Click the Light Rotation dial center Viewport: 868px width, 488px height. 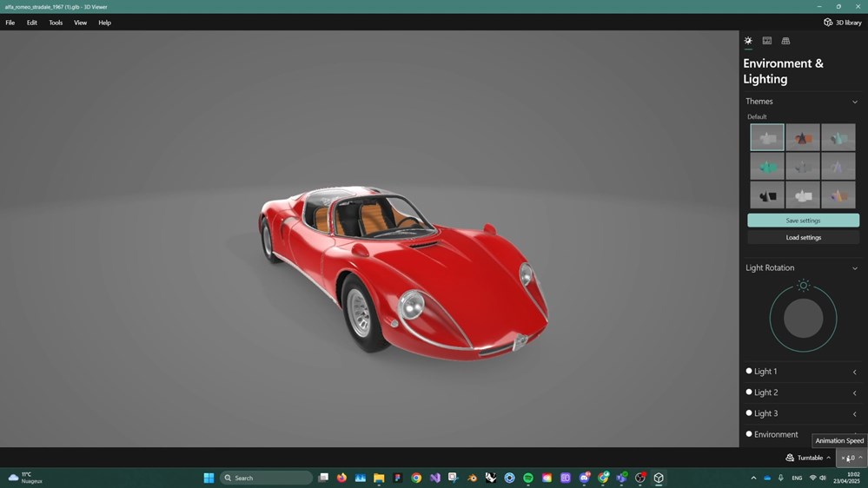click(803, 318)
